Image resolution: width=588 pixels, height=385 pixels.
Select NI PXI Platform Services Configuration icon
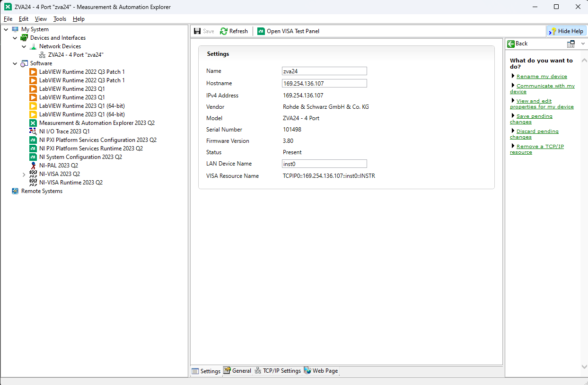pyautogui.click(x=33, y=140)
